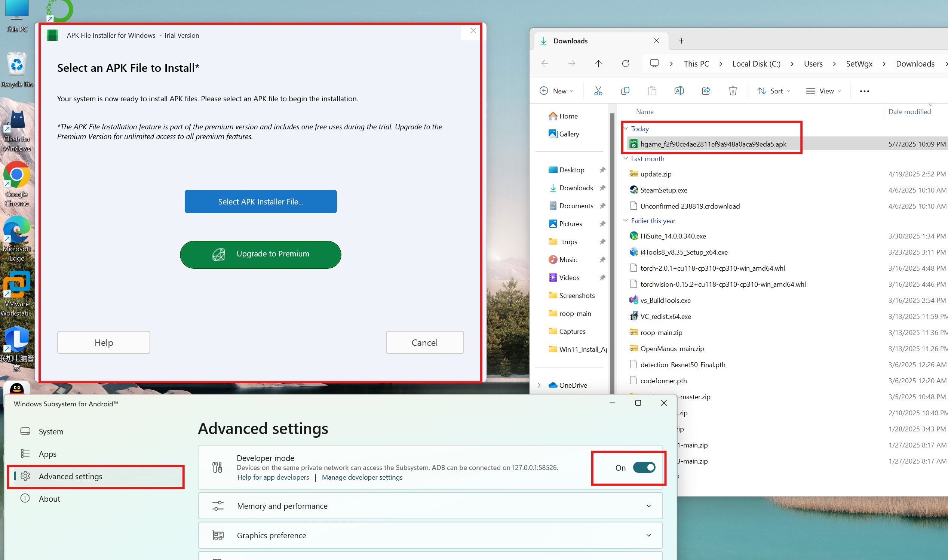Expand Graphics preference section

click(x=430, y=535)
